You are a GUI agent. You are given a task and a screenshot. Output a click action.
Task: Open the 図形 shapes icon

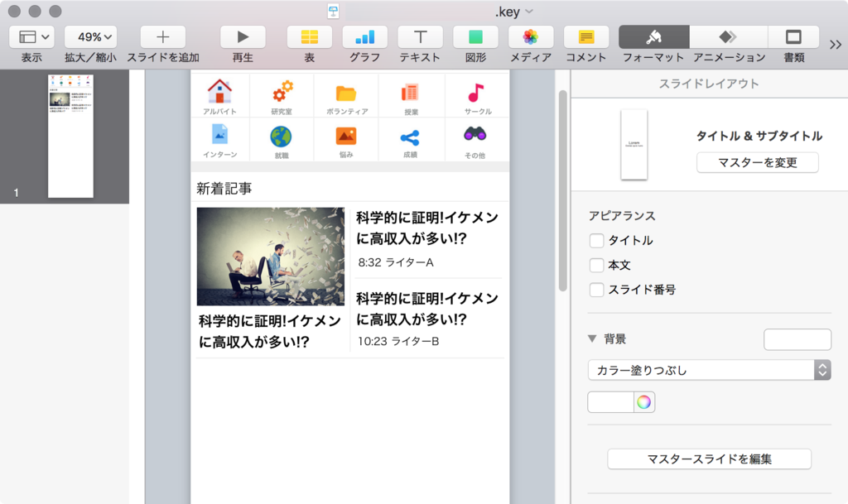click(x=475, y=36)
